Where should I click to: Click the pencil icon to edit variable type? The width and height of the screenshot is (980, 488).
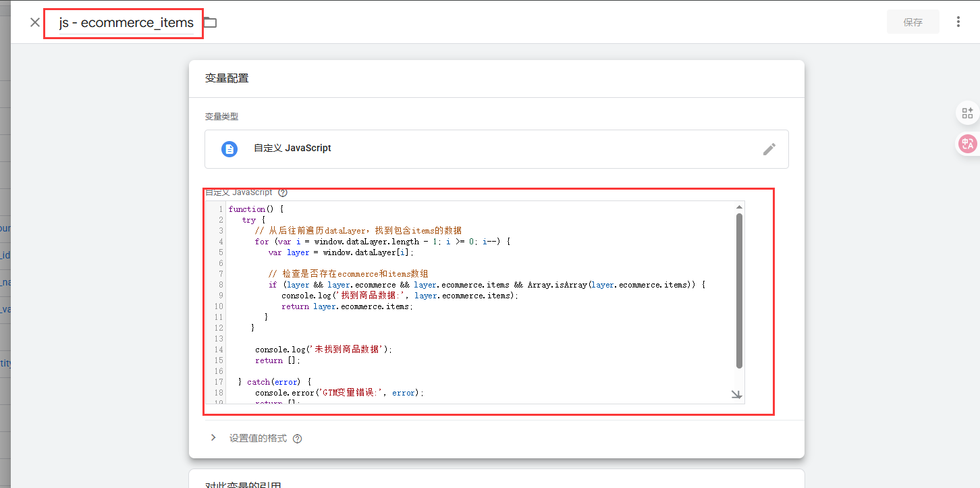(769, 149)
